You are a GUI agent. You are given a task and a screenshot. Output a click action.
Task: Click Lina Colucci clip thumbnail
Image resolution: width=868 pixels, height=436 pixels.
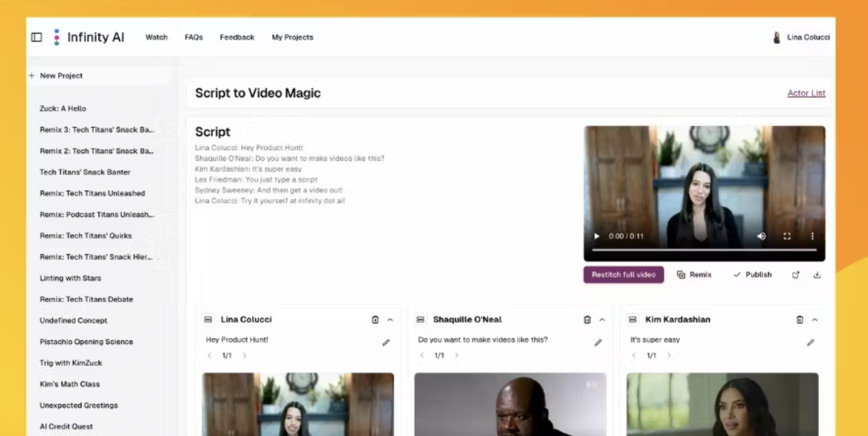(x=298, y=404)
